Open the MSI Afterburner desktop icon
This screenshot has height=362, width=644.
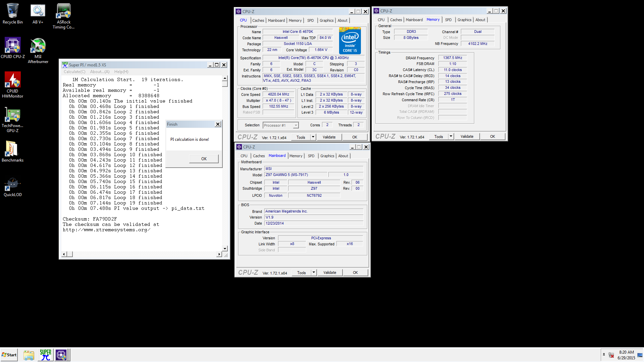point(38,51)
